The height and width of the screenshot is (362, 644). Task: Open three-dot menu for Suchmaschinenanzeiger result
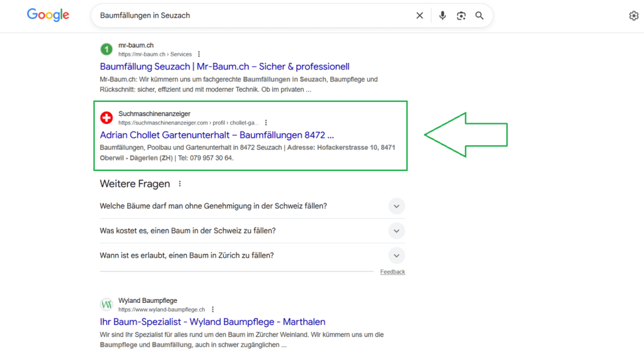266,123
